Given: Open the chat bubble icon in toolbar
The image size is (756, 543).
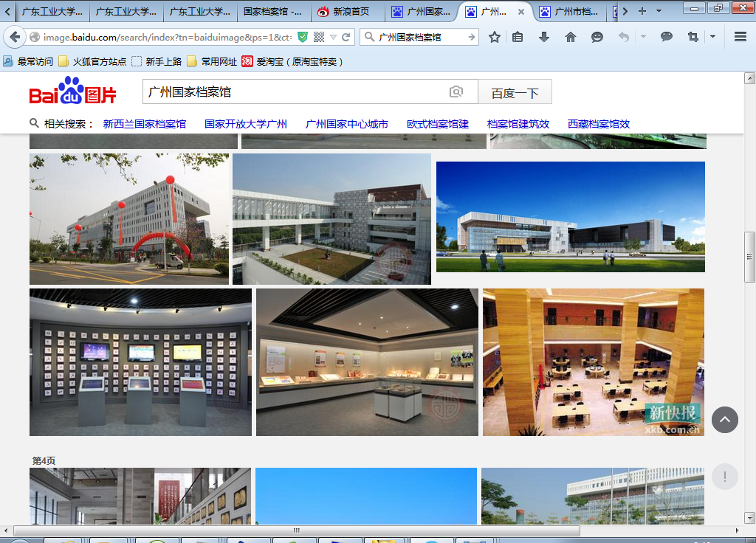Looking at the screenshot, I should (667, 37).
